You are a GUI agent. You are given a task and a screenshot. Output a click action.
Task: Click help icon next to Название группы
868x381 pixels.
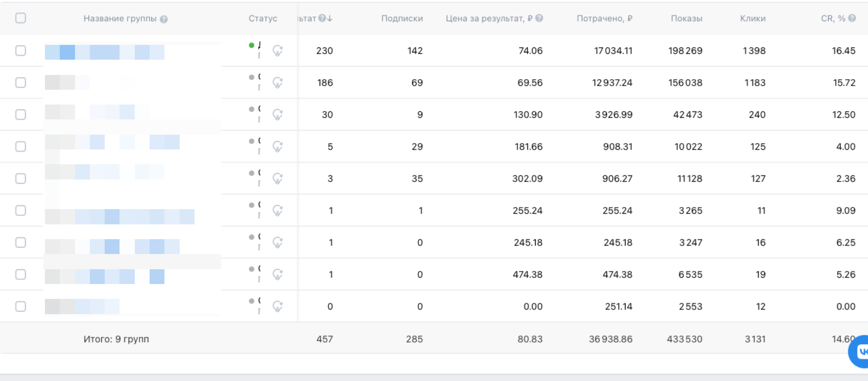(164, 19)
